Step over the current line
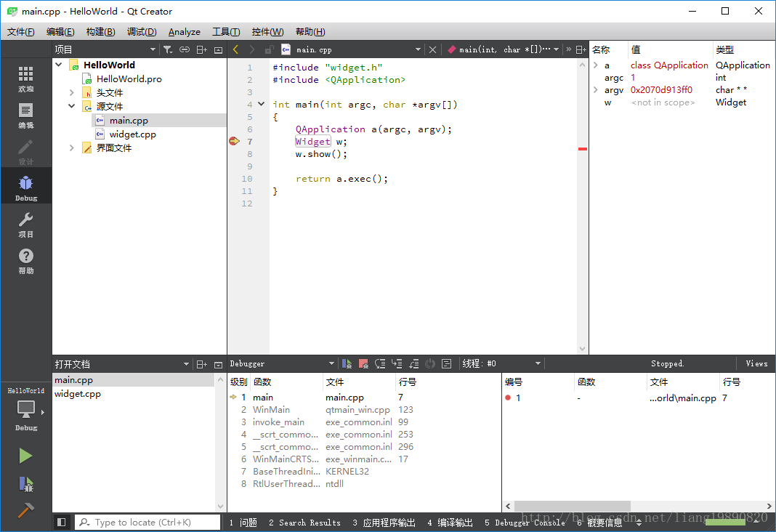The image size is (776, 532). pos(380,363)
